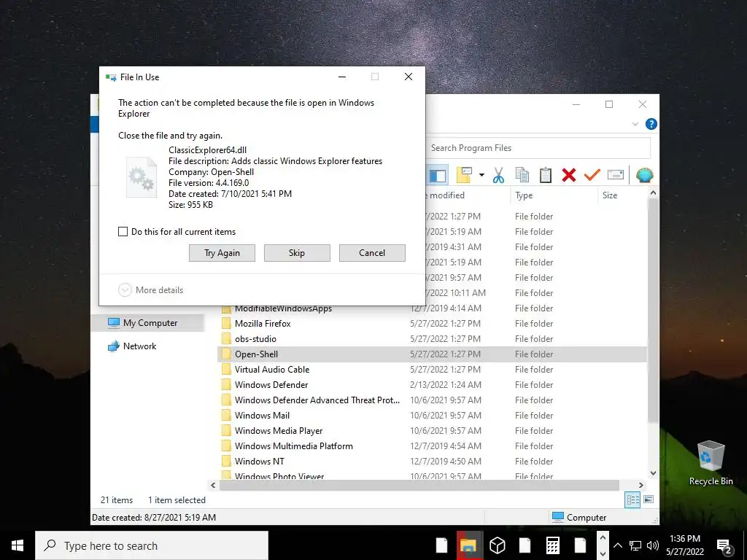Select the Cut scissors icon
Screen dimensions: 747x560
click(498, 175)
